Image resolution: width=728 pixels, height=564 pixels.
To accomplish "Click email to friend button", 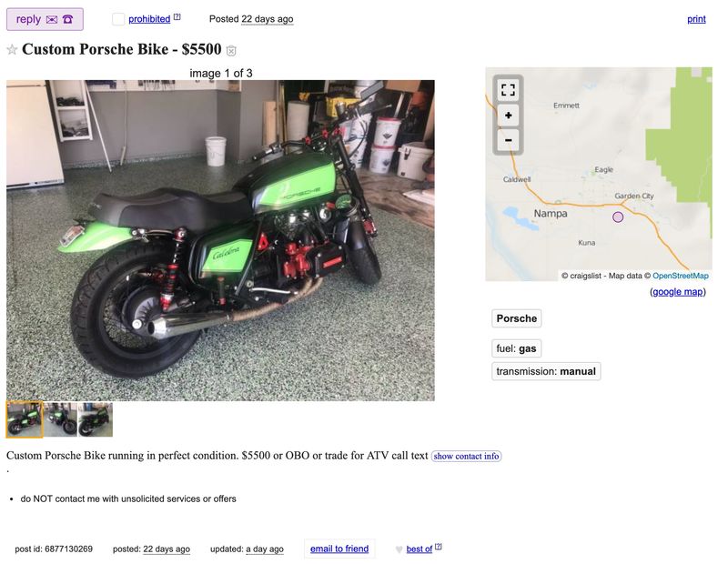I will click(x=339, y=549).
